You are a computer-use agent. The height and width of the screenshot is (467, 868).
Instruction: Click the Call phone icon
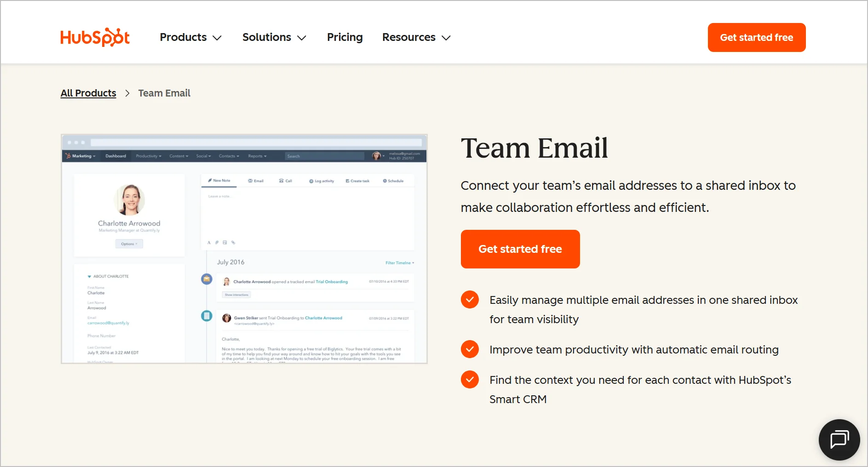[282, 181]
